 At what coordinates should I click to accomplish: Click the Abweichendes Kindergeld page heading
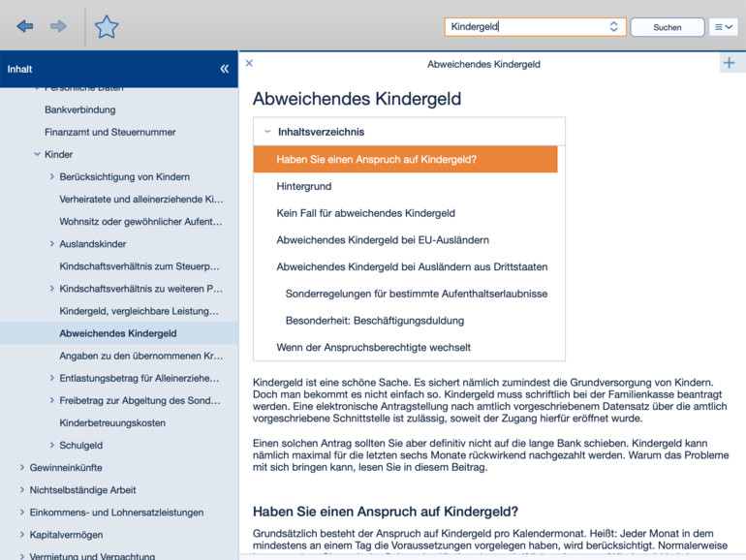pyautogui.click(x=357, y=99)
